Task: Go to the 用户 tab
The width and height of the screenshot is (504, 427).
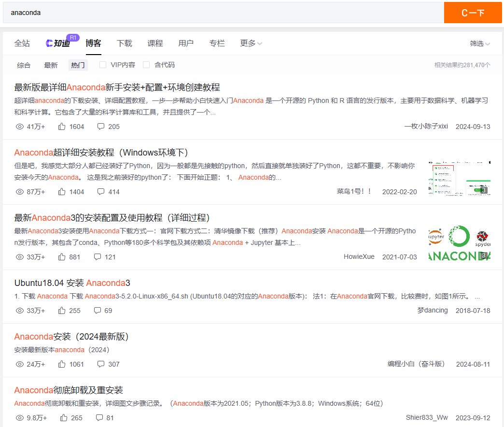Action: click(186, 43)
